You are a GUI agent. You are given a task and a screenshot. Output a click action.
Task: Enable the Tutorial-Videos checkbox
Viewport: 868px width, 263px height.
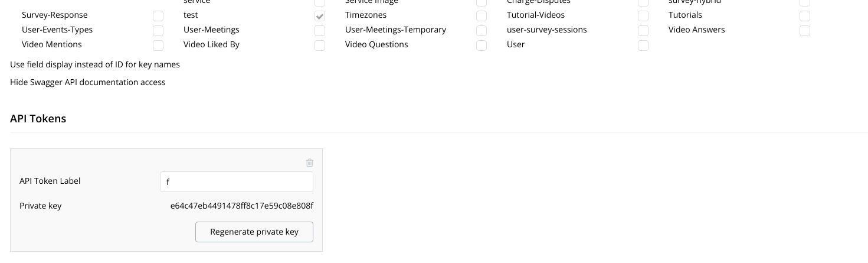(x=643, y=16)
